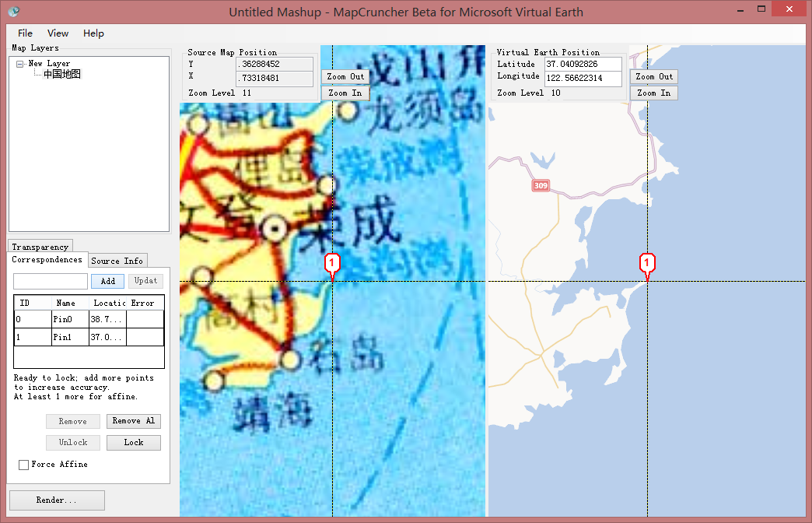
Task: Click the ID column header
Action: [33, 304]
